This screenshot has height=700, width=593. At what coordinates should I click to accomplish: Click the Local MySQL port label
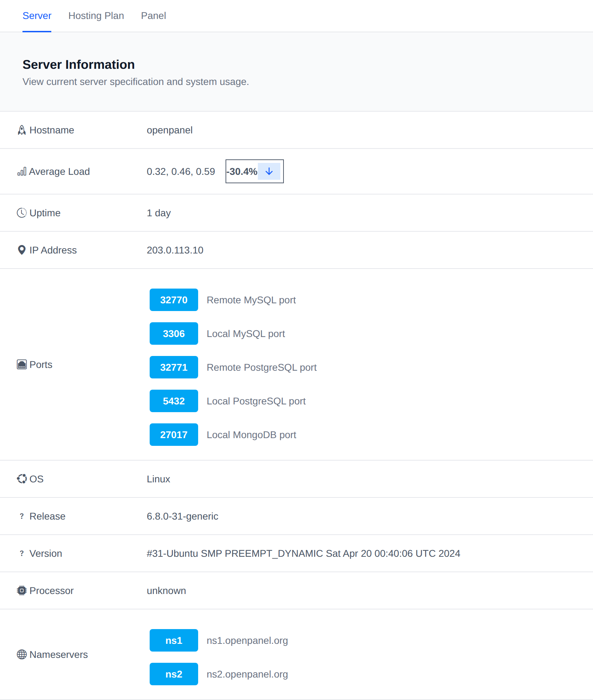point(246,334)
